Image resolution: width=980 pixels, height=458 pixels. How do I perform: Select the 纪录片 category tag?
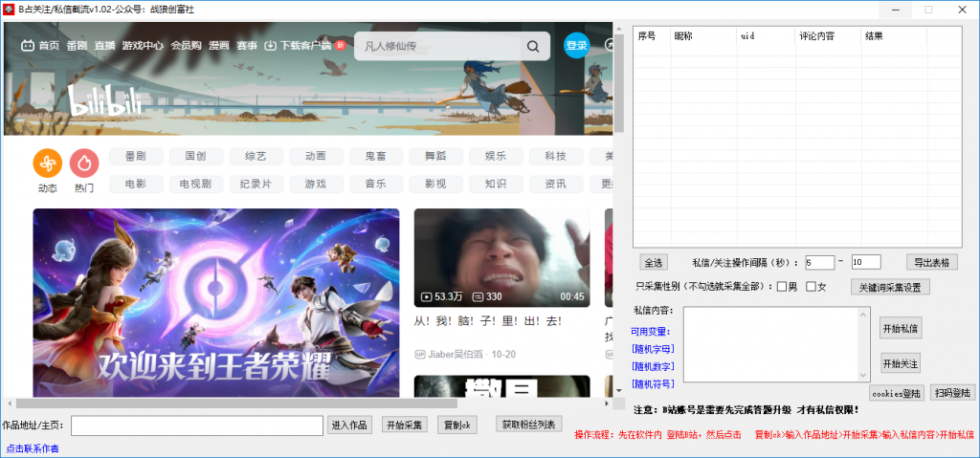coord(256,184)
